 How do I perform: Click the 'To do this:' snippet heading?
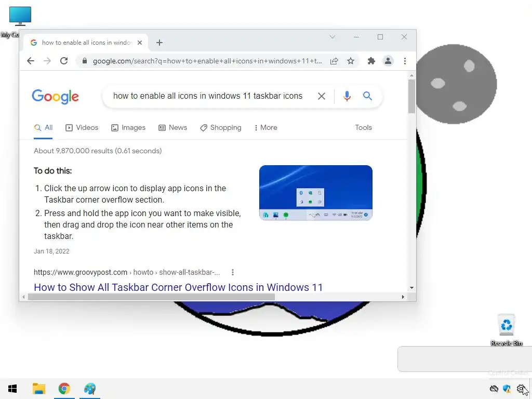click(x=52, y=170)
